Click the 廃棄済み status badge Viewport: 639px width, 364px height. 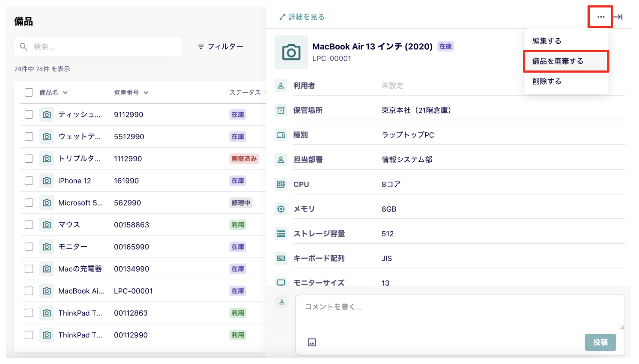pos(244,159)
